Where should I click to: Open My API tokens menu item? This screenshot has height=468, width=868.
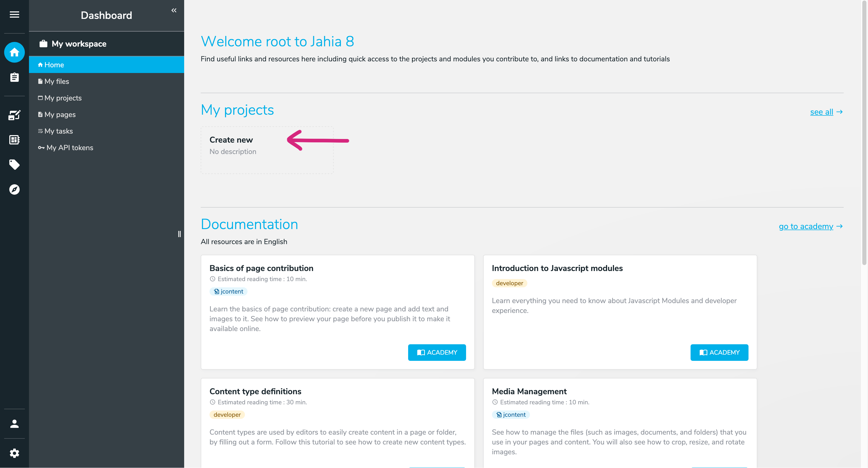coord(69,148)
